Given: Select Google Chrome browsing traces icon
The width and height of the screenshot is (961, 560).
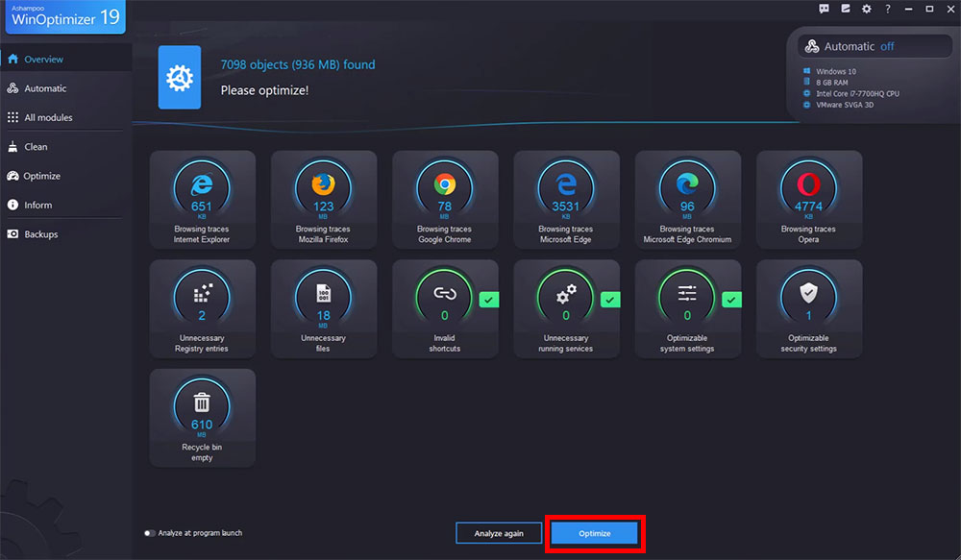Looking at the screenshot, I should point(444,184).
